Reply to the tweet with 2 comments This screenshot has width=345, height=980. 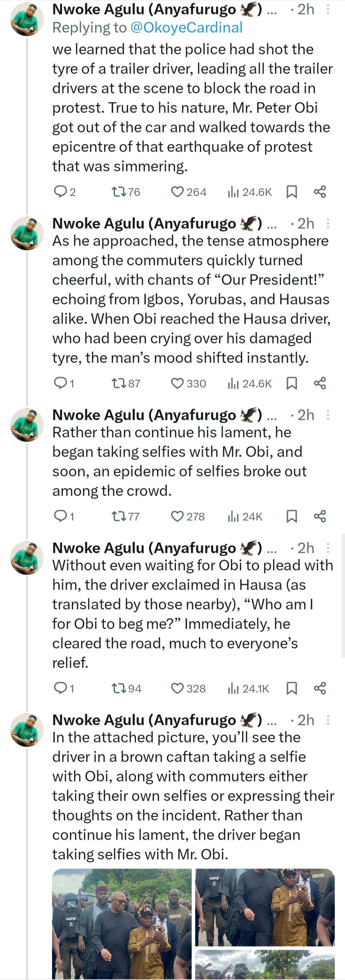tap(60, 192)
